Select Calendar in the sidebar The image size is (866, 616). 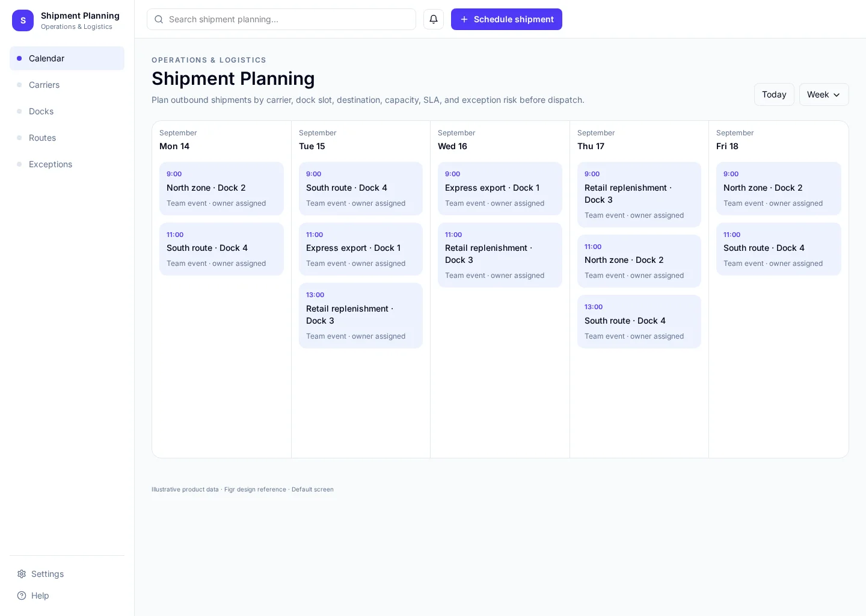[67, 58]
